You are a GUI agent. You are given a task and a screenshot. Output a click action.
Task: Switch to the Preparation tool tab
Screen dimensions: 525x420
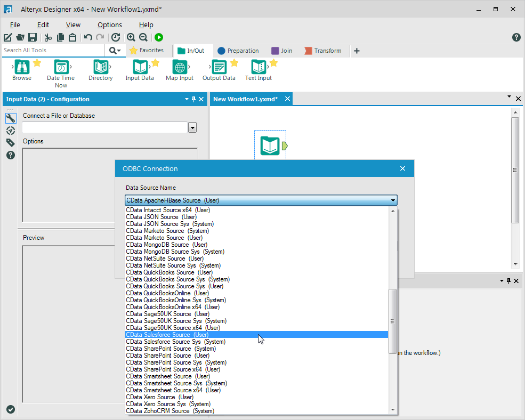[x=238, y=51]
